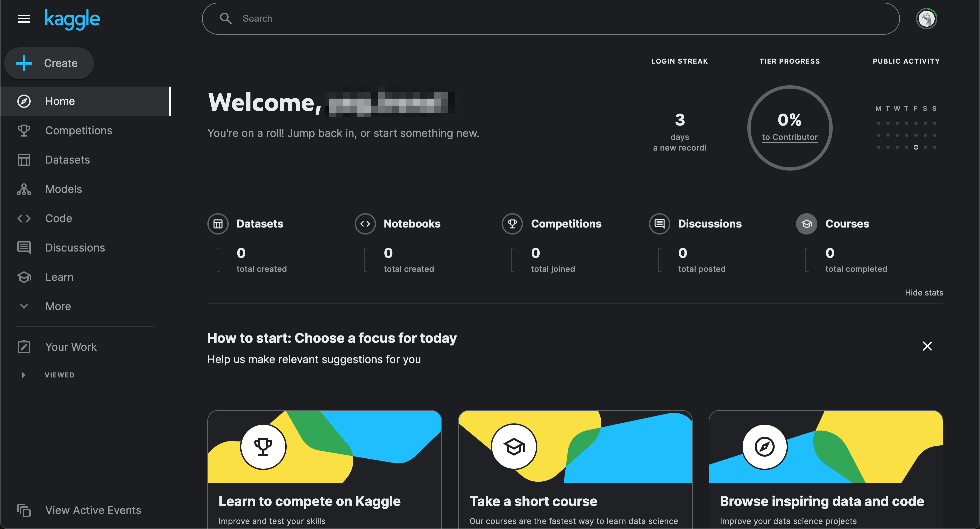Open the Models sidebar item
The height and width of the screenshot is (529, 980).
[x=64, y=189]
